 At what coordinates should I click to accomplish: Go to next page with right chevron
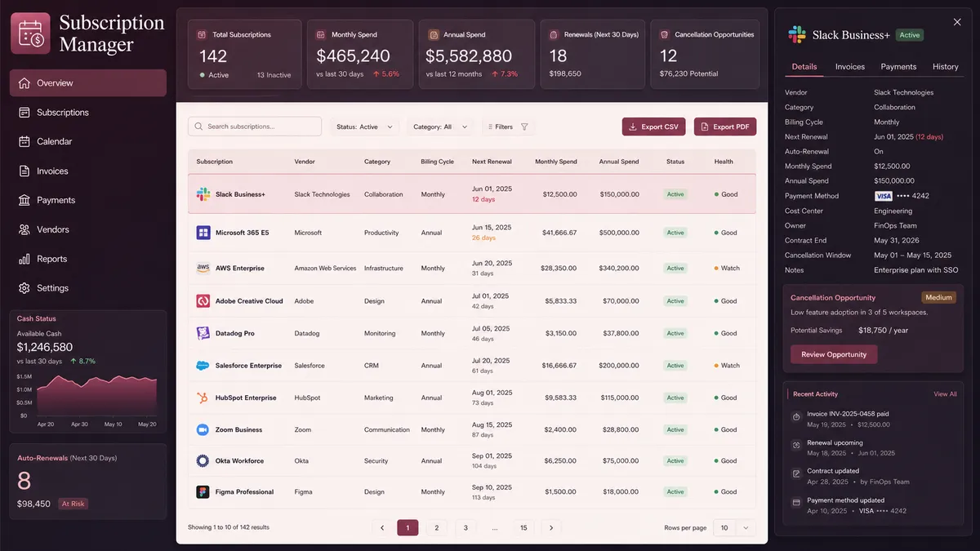coord(551,528)
